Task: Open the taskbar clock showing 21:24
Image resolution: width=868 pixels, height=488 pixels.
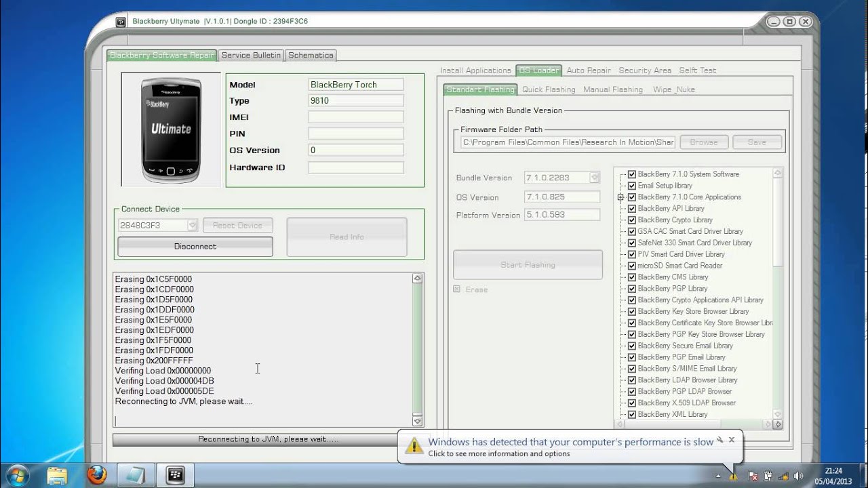Action: pos(833,476)
